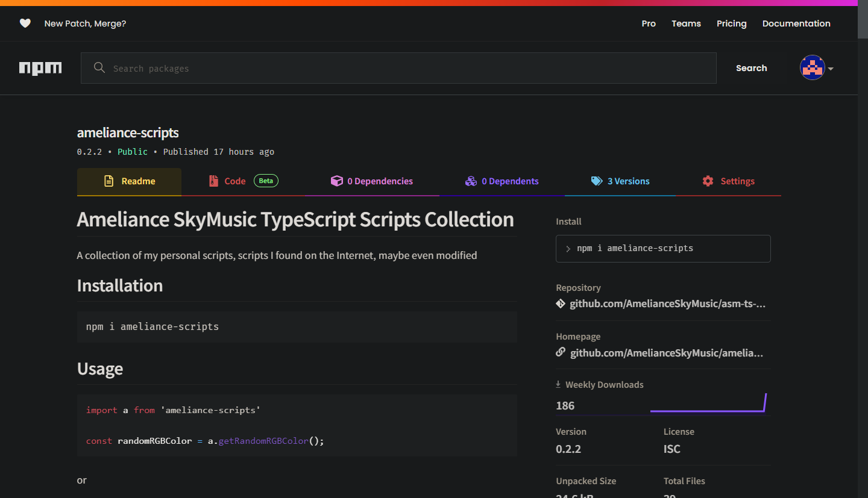Click the Beta badge on Code tab
Viewport: 868px width, 498px height.
(266, 181)
